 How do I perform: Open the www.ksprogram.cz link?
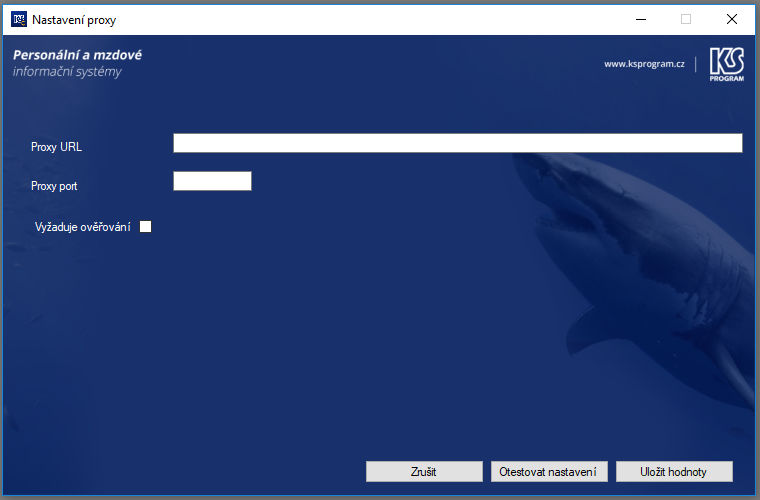click(x=644, y=64)
